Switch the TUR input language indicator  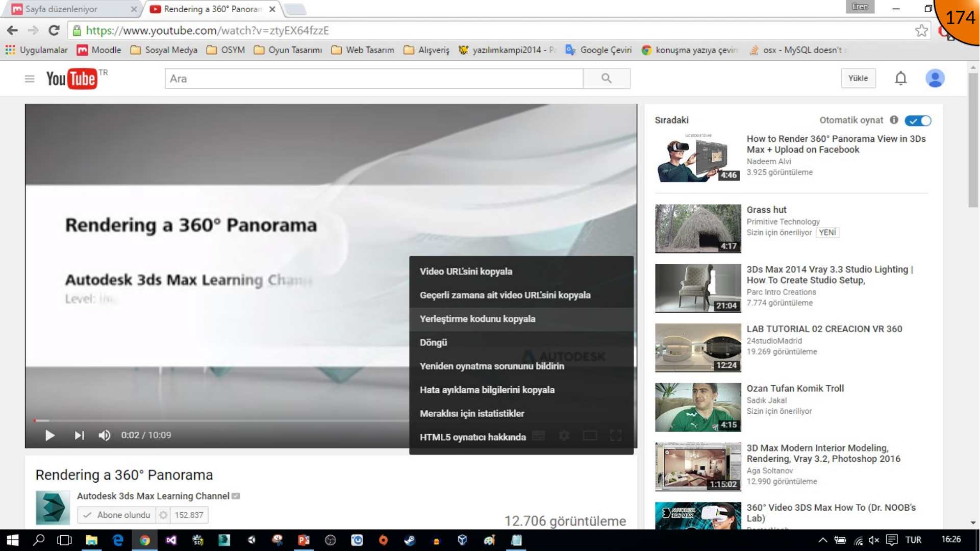tap(913, 540)
